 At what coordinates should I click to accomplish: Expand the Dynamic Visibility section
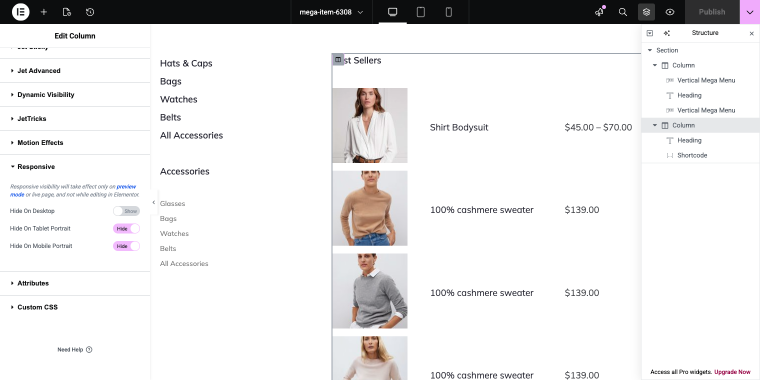click(x=75, y=95)
